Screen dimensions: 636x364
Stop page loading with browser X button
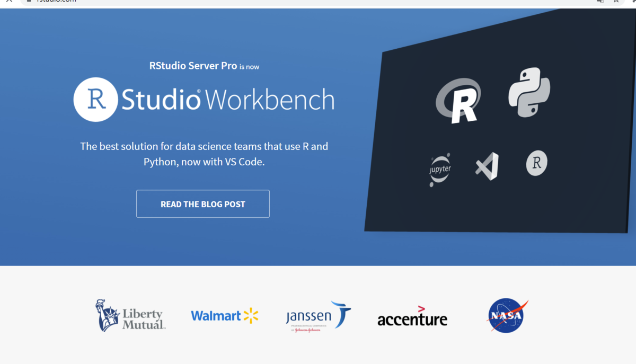pos(9,2)
